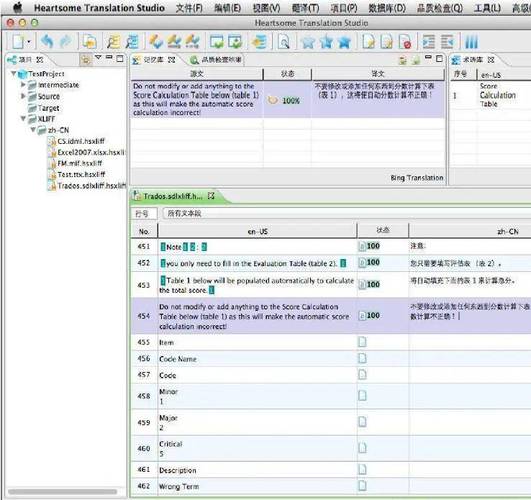The height and width of the screenshot is (500, 531).
Task: Click the monitor with green checkmark toolbar icon
Action: 217,42
